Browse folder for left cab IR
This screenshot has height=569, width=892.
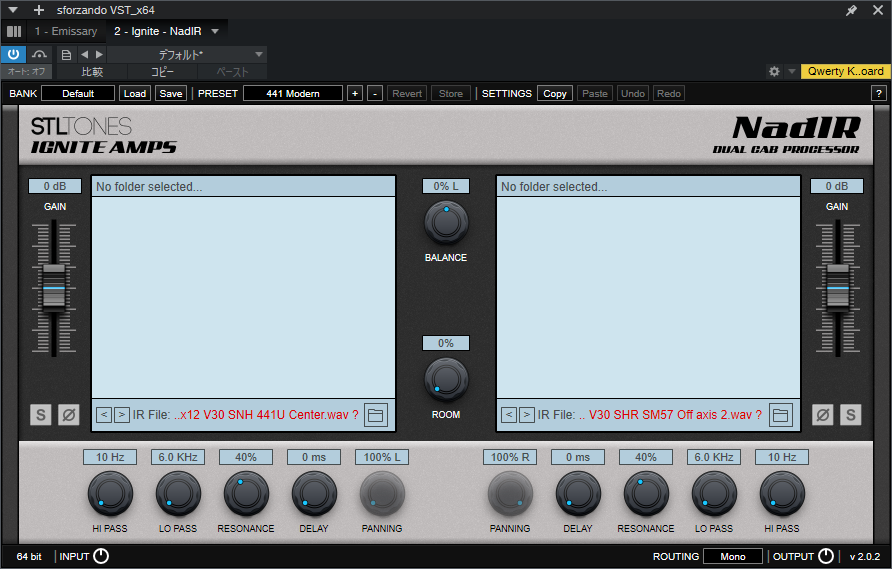pyautogui.click(x=375, y=415)
